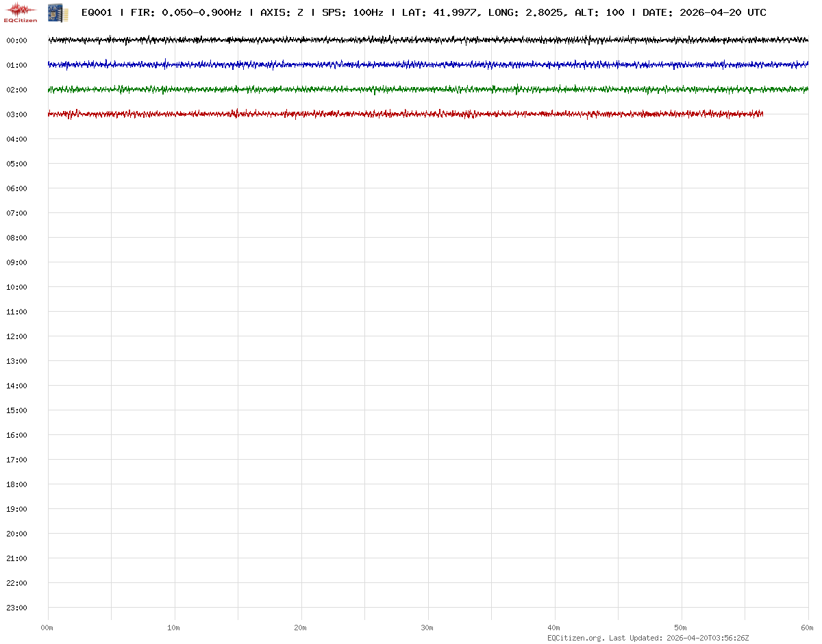Click the DATE 2026-04-20 UTC header text
Image resolution: width=822 pixels, height=644 pixels.
tap(704, 13)
